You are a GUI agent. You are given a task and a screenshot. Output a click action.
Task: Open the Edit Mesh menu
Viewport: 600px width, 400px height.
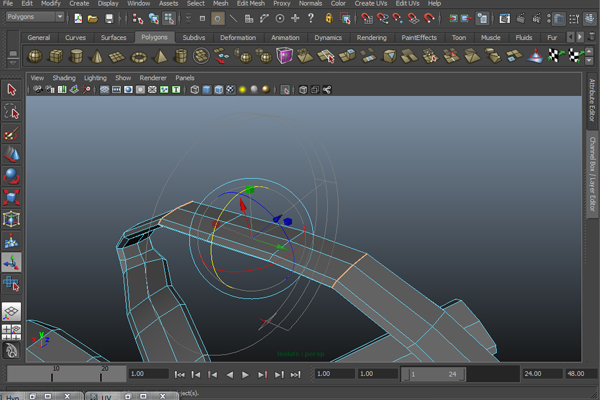tap(251, 3)
